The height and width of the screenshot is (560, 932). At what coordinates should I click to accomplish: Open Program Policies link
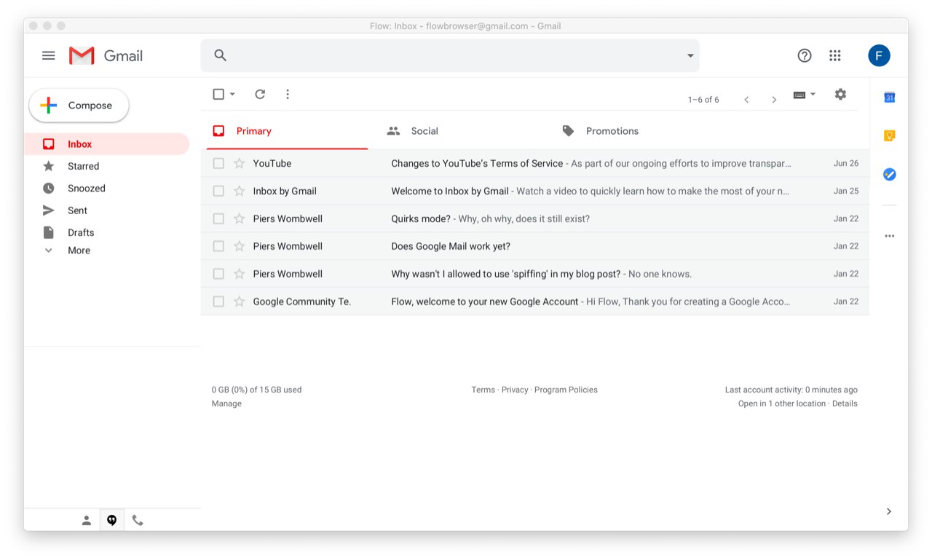pos(566,390)
